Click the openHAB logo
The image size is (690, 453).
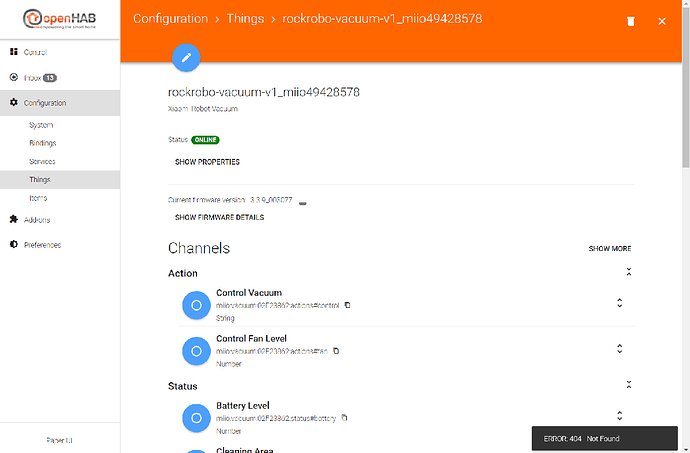[x=59, y=19]
